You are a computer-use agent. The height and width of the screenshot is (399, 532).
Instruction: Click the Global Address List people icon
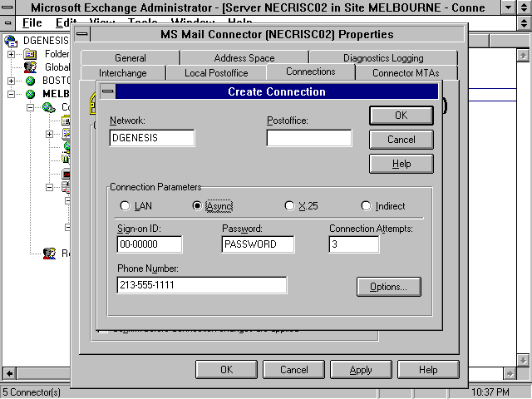[x=30, y=67]
